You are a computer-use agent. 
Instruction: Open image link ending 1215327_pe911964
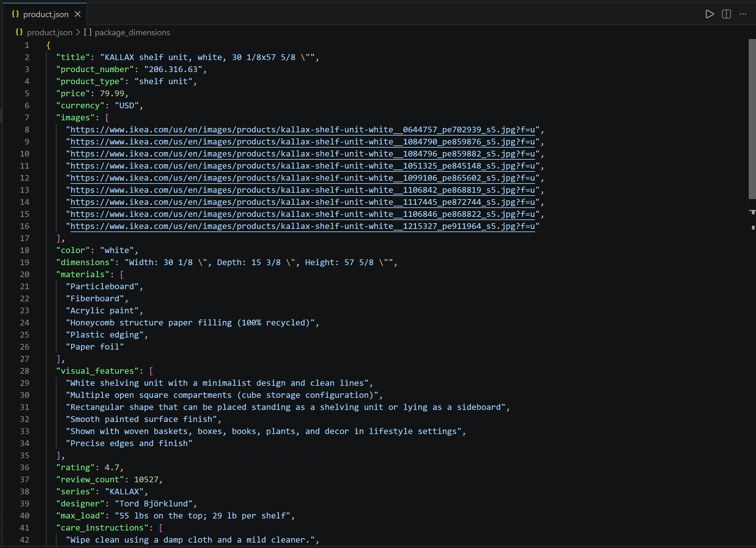pyautogui.click(x=302, y=226)
